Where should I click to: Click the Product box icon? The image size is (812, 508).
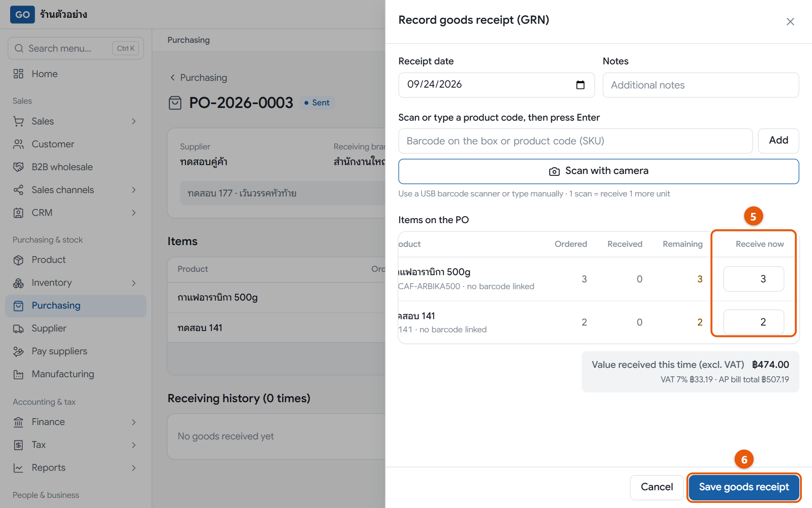(x=18, y=260)
